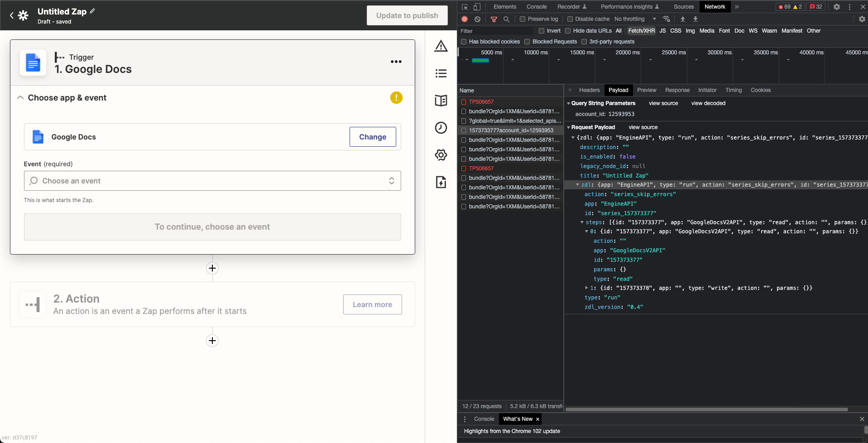This screenshot has width=868, height=443.
Task: Open Zap settings gear in sidebar
Action: (441, 155)
